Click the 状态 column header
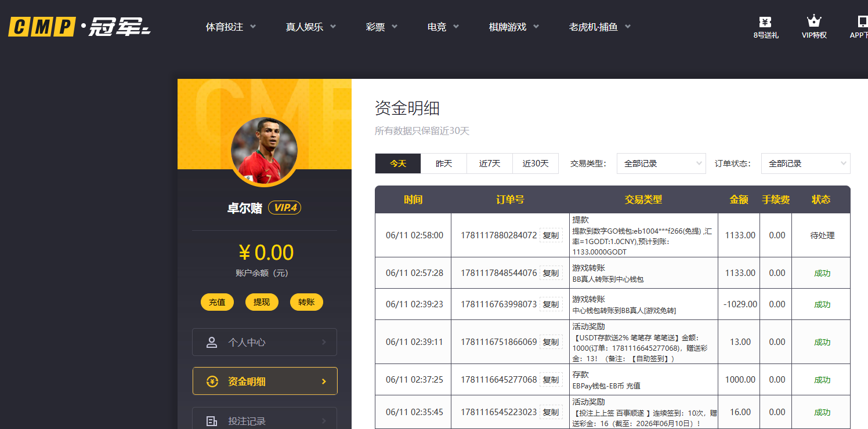Screen dimensions: 868x429 tap(821, 199)
